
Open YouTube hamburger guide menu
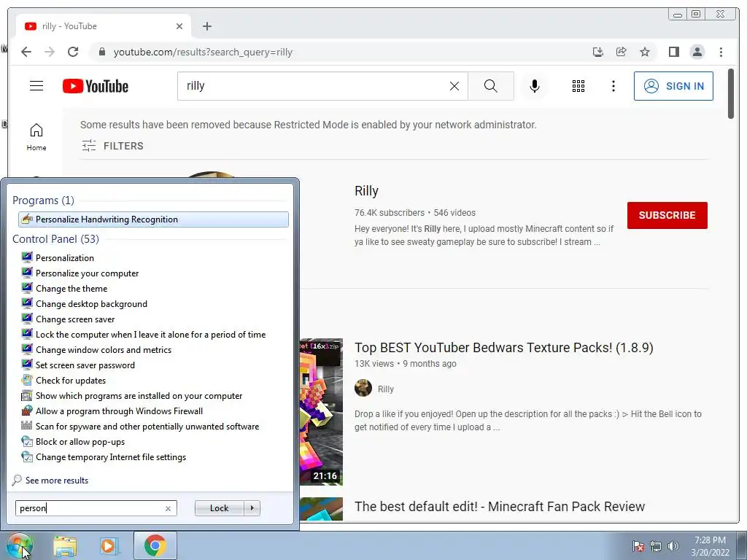[36, 86]
